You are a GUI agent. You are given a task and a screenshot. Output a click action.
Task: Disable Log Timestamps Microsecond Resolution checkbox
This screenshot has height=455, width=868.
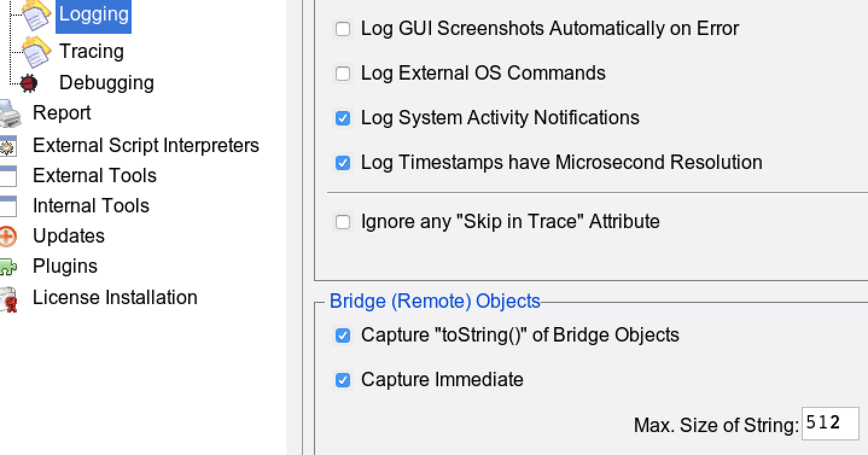click(x=343, y=163)
